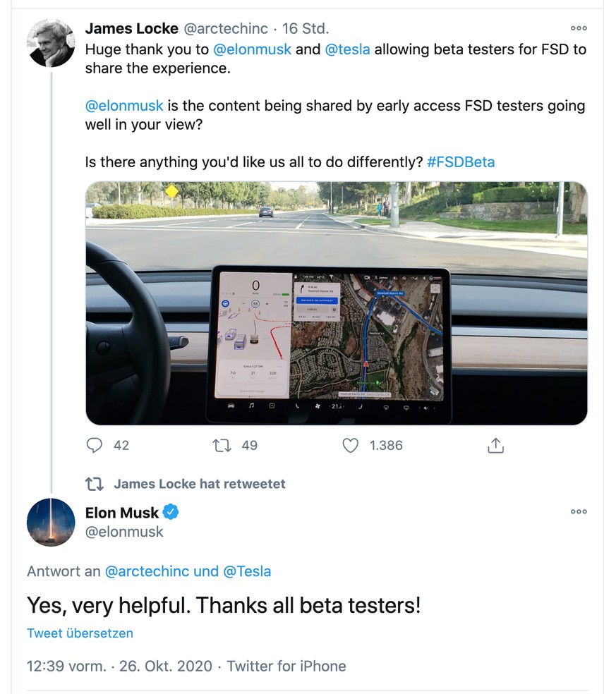Click the blue verified badge beside Elon Musk
This screenshot has width=616, height=694.
click(x=171, y=512)
